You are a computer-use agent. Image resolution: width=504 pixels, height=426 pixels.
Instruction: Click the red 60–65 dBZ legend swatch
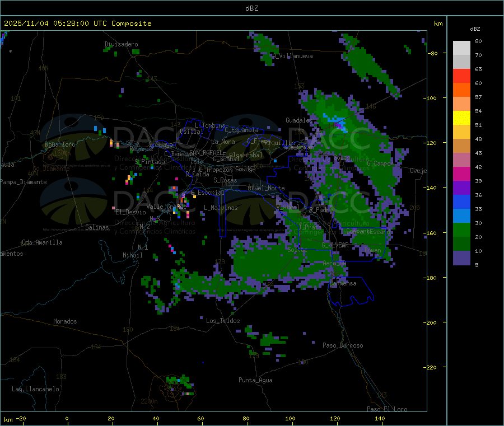click(461, 76)
